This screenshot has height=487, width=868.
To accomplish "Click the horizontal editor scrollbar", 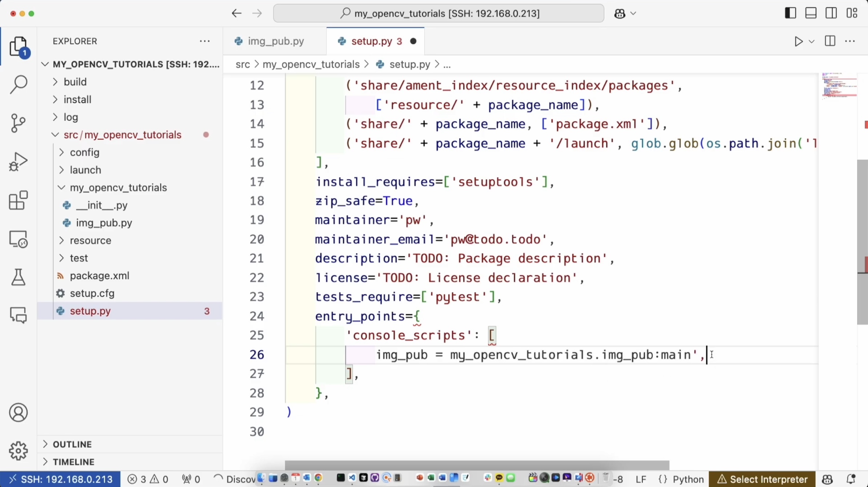I will pyautogui.click(x=476, y=465).
